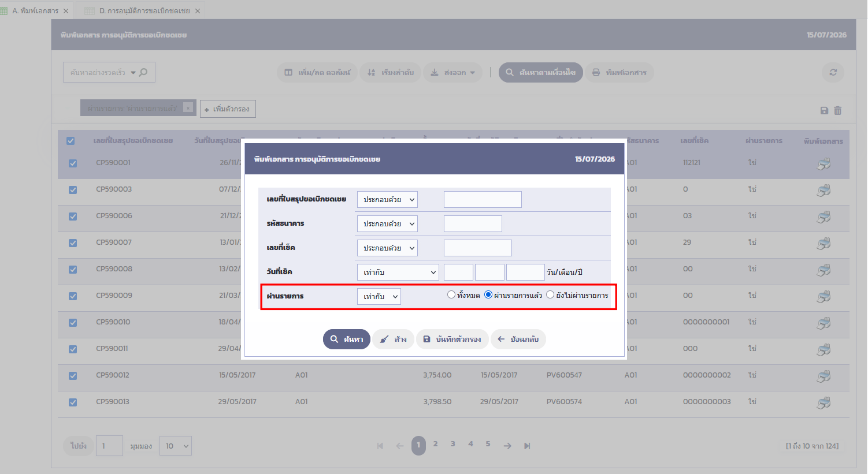Go to the next page arrow

pyautogui.click(x=507, y=446)
